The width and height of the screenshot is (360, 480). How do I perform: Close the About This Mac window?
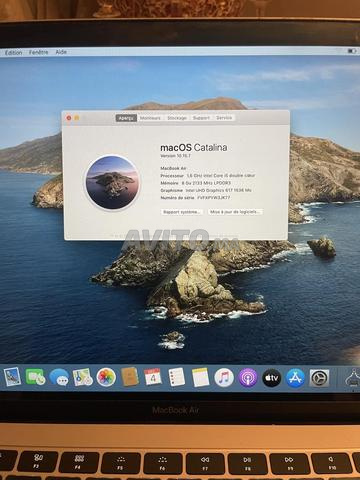tap(69, 118)
